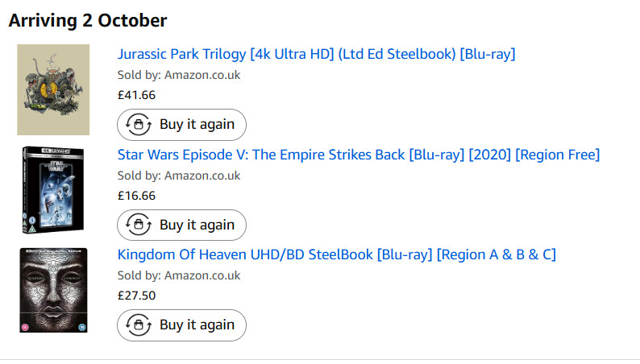Click the £27.50 price of Kingdom Of Heaven
The image size is (640, 364).
(136, 296)
